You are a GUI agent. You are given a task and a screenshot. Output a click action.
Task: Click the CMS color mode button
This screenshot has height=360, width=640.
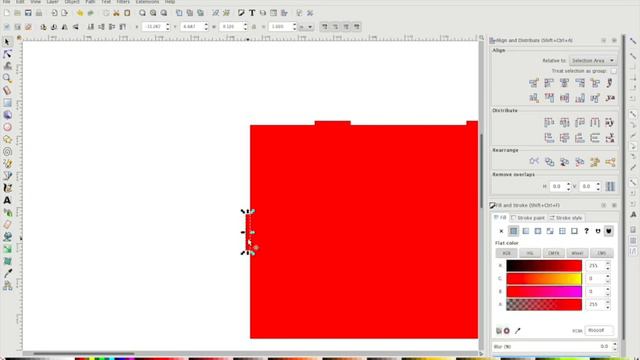coord(602,253)
